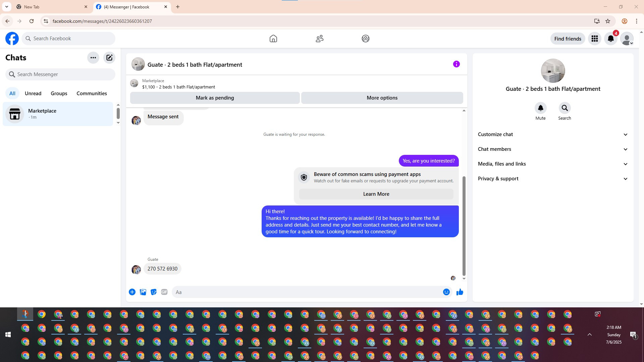Switch to the Communities tab
This screenshot has height=362, width=644.
point(92,94)
